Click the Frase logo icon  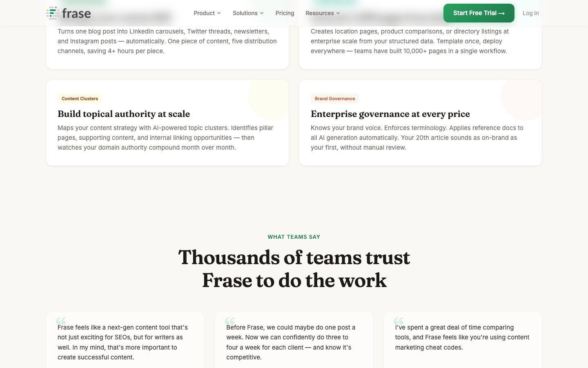53,13
